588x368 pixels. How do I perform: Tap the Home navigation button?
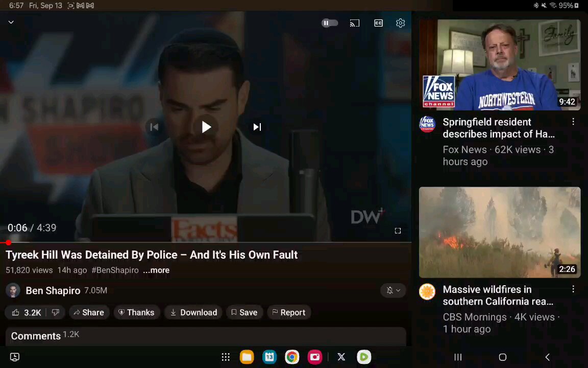click(x=503, y=357)
